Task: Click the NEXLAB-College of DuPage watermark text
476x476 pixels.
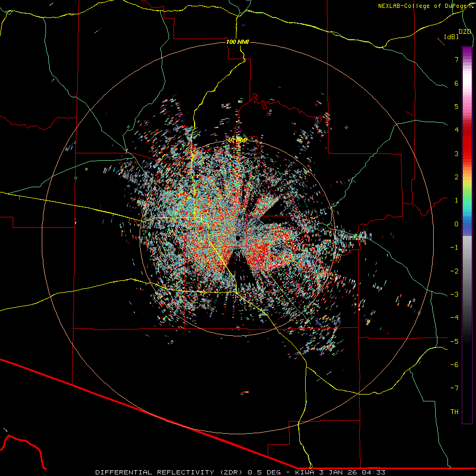Action: [x=426, y=6]
